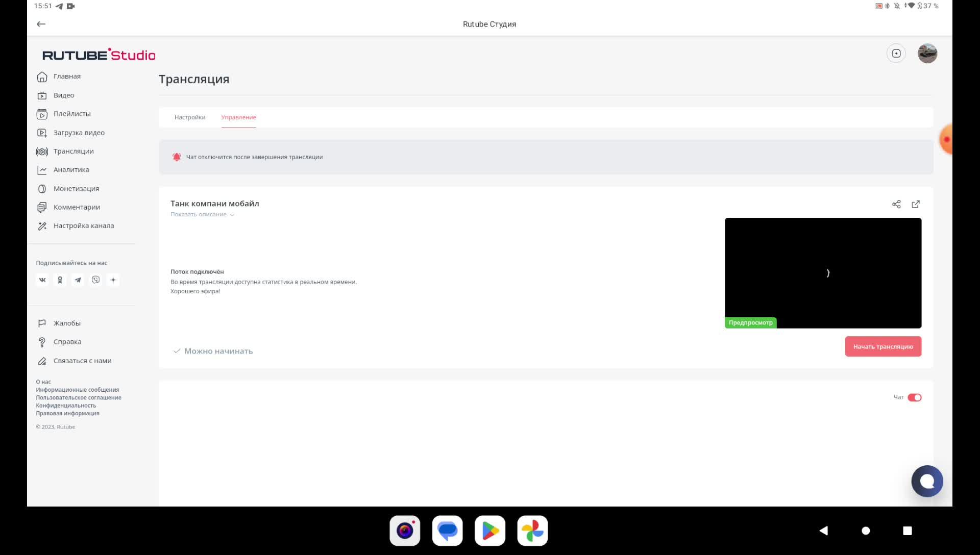Click the add video icon in header
This screenshot has width=980, height=555.
(x=896, y=54)
